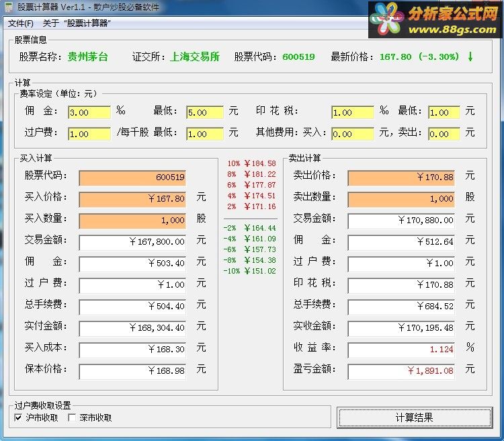Edit the 过户费 per thousand shares field

89,134
